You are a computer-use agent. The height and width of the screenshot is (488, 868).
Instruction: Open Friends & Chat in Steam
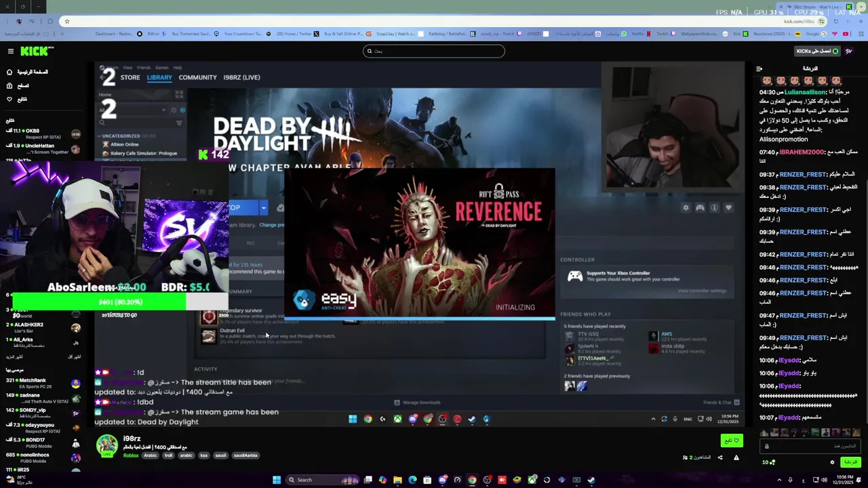click(721, 403)
